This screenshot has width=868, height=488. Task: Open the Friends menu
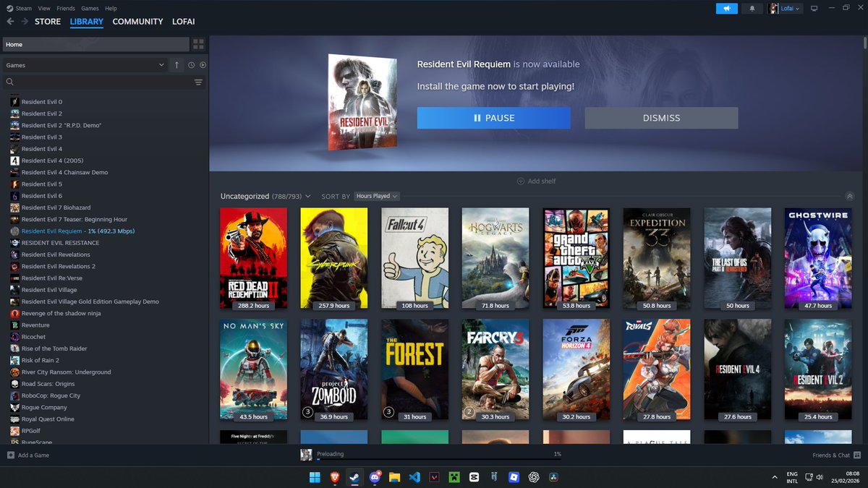coord(66,8)
